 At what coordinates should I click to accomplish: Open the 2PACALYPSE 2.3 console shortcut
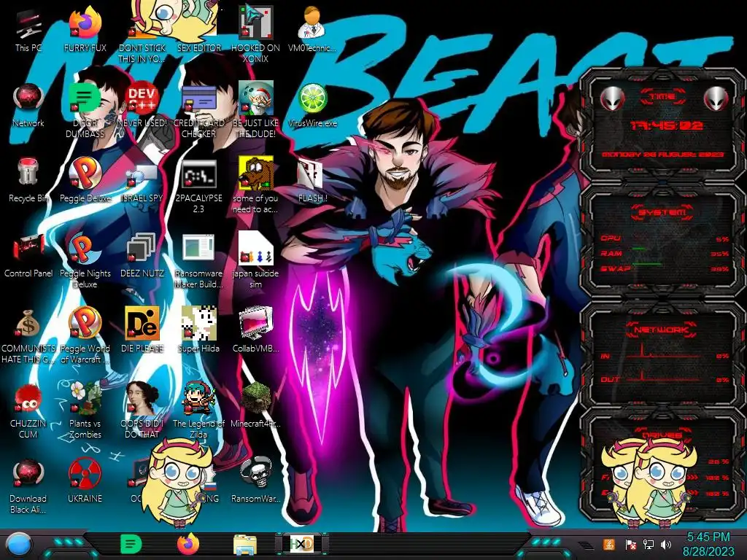[198, 186]
